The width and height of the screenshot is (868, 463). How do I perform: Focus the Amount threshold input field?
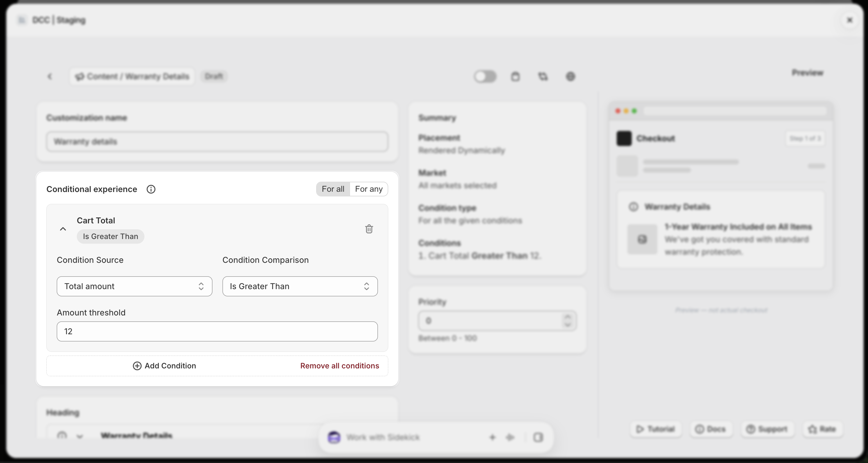pos(217,331)
